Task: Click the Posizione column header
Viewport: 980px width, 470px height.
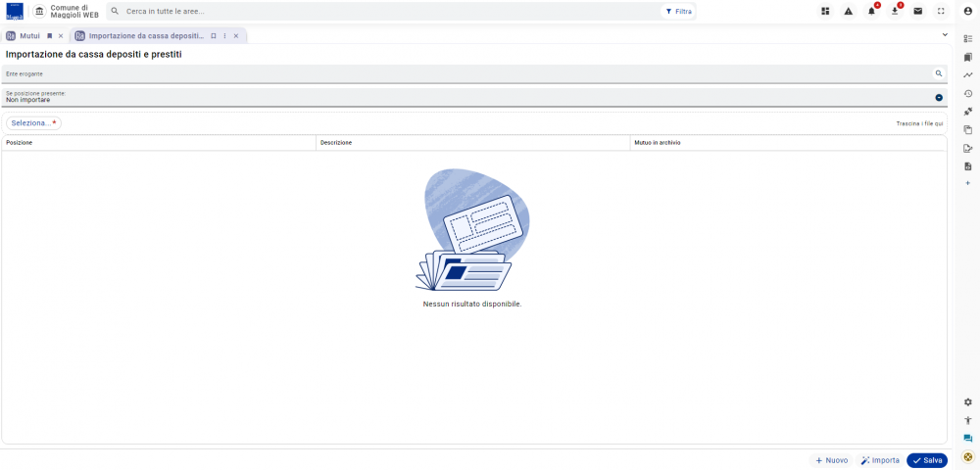Action: click(x=159, y=143)
